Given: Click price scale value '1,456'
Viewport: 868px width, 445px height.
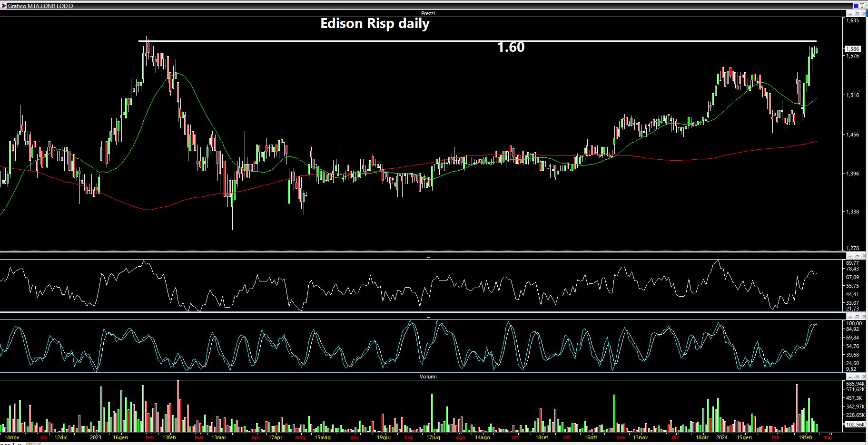Looking at the screenshot, I should [852, 135].
